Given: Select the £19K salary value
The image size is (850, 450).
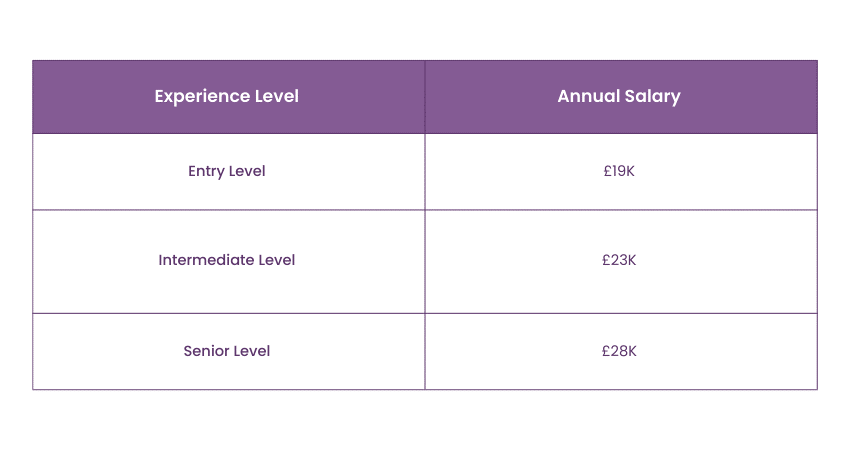Looking at the screenshot, I should point(619,171).
